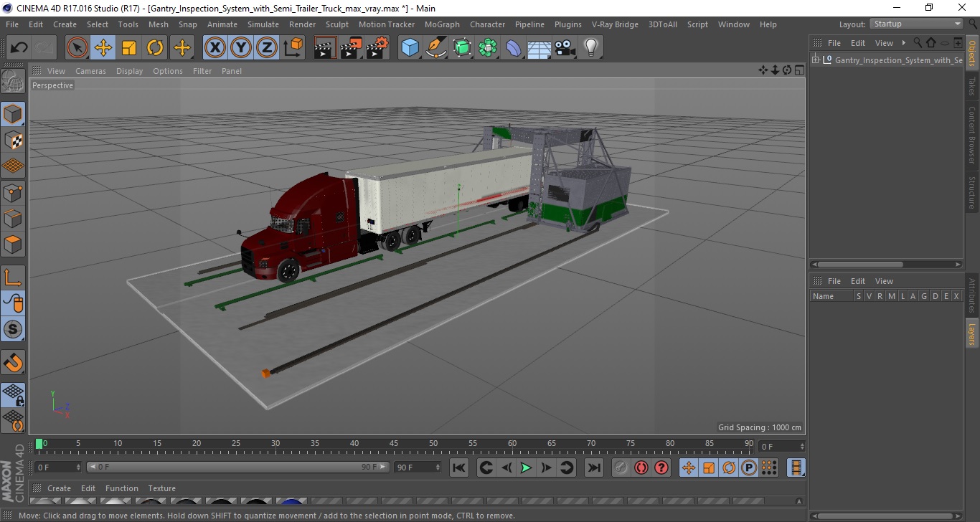Click the end frame 90 F field
The width and height of the screenshot is (980, 522).
click(418, 467)
